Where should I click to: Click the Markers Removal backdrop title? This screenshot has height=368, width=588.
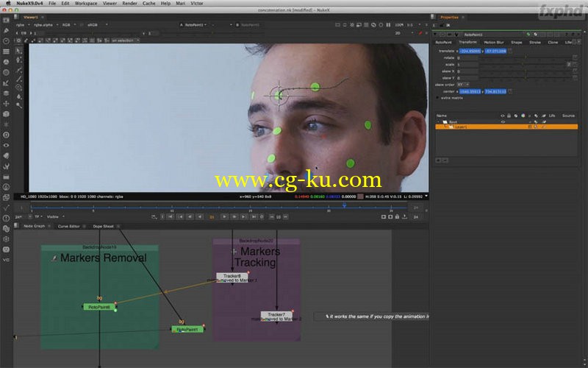pos(103,258)
